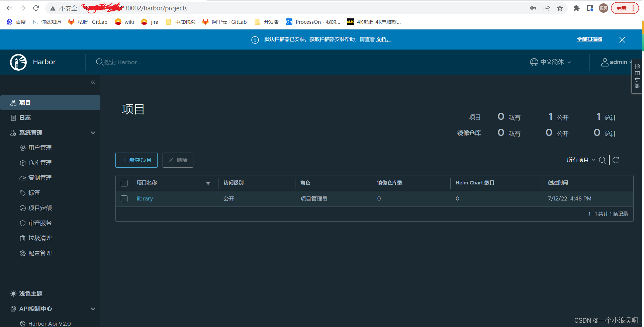Refresh the project list icon

point(616,160)
